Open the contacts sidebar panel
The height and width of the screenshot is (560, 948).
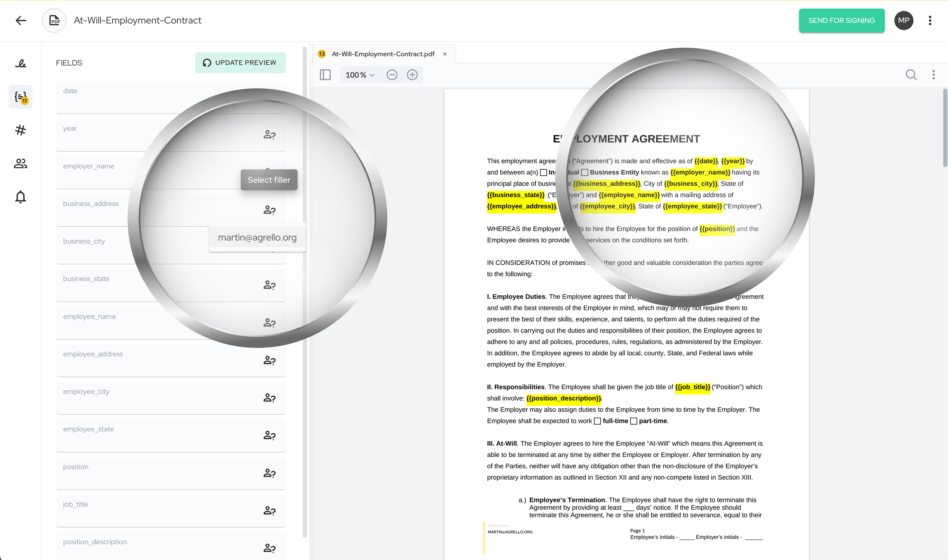coord(20,163)
